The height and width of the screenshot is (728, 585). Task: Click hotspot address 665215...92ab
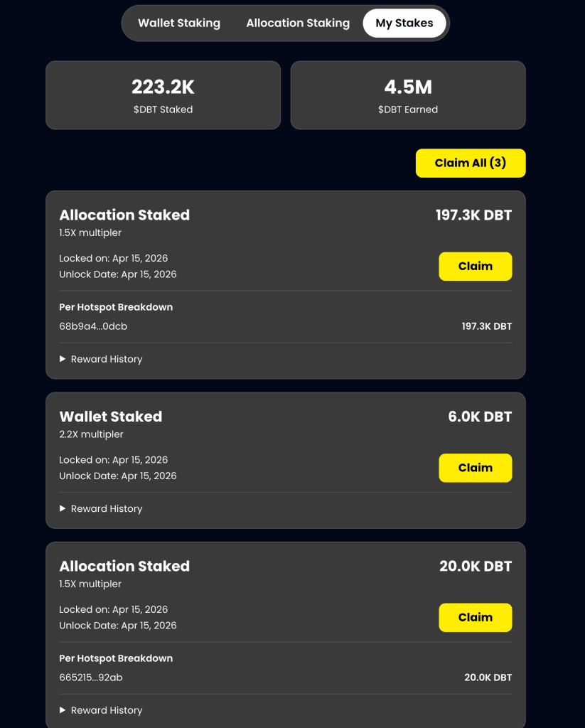91,678
